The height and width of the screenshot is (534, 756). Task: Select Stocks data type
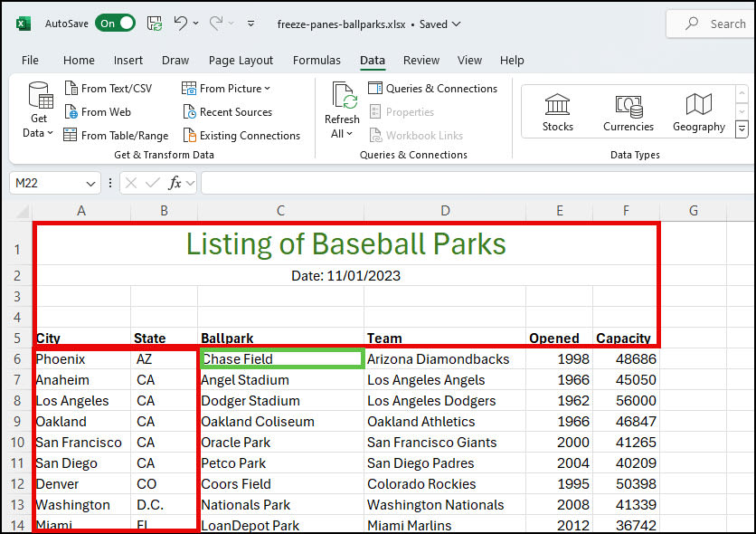pyautogui.click(x=557, y=111)
